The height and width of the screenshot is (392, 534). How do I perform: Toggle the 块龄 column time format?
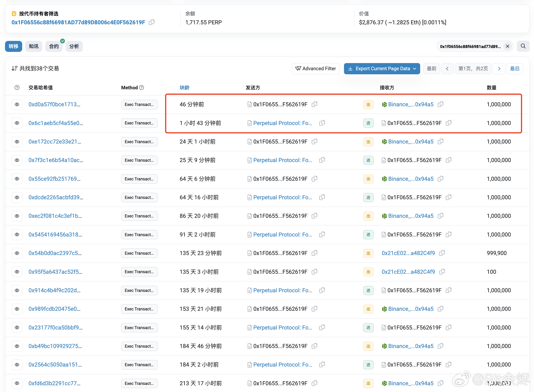coord(184,88)
